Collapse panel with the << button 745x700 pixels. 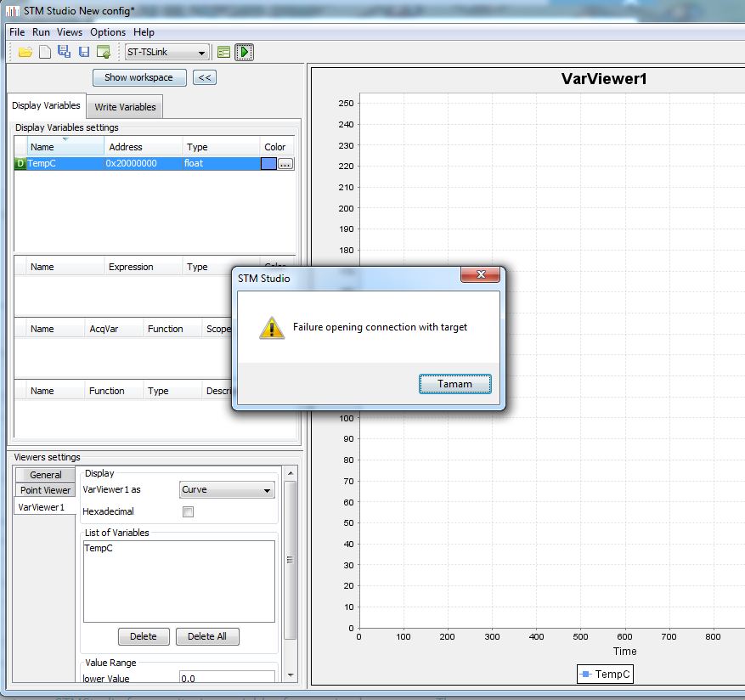[205, 77]
